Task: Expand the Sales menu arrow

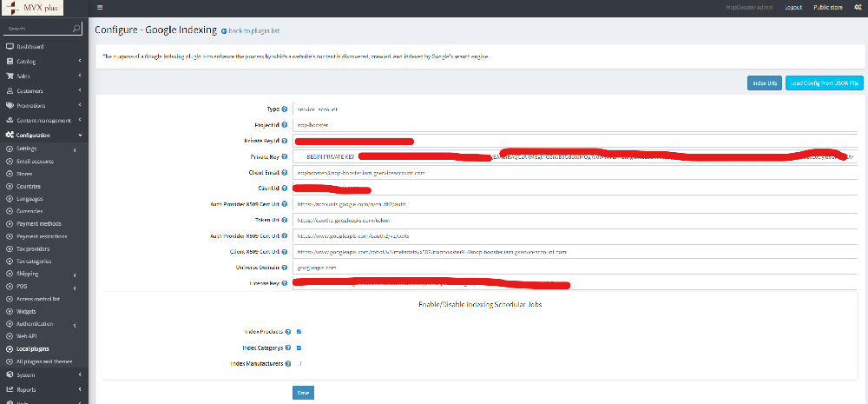Action: point(80,76)
